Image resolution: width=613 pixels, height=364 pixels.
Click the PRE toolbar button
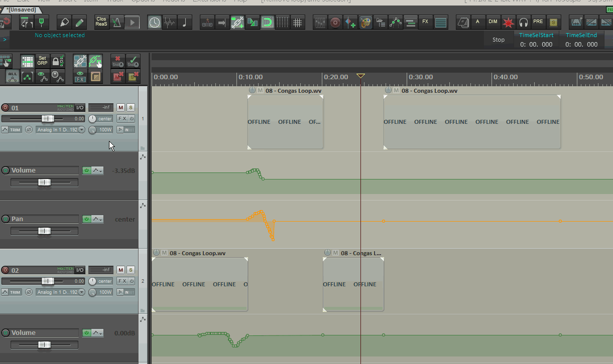pyautogui.click(x=538, y=22)
